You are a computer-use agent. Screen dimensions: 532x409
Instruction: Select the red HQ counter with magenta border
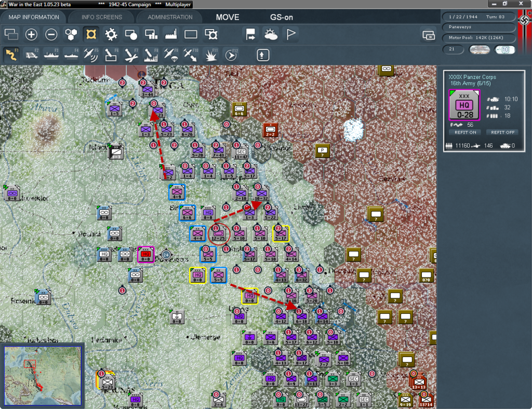pos(145,254)
